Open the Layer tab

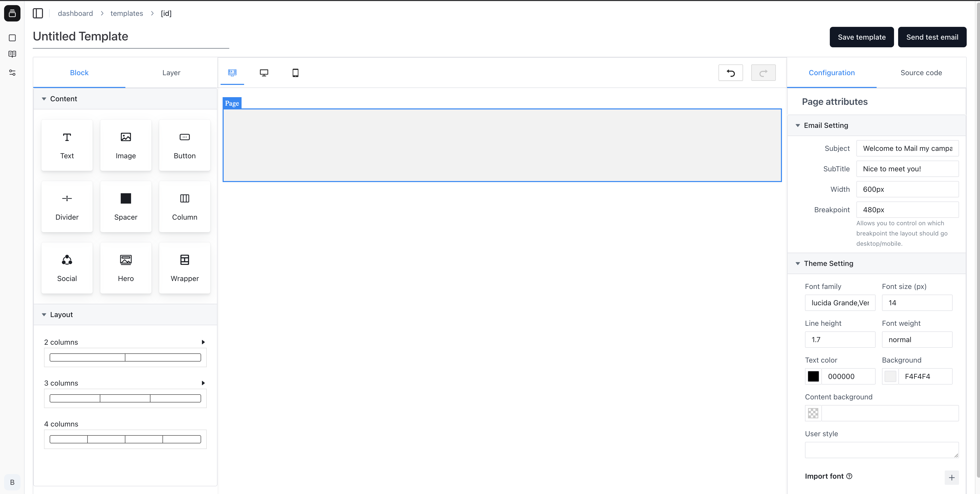click(171, 73)
